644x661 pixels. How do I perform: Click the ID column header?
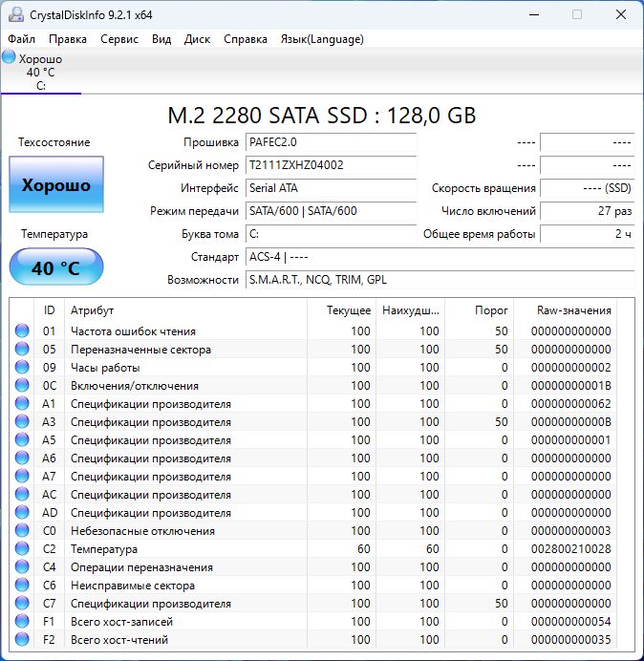tap(49, 310)
